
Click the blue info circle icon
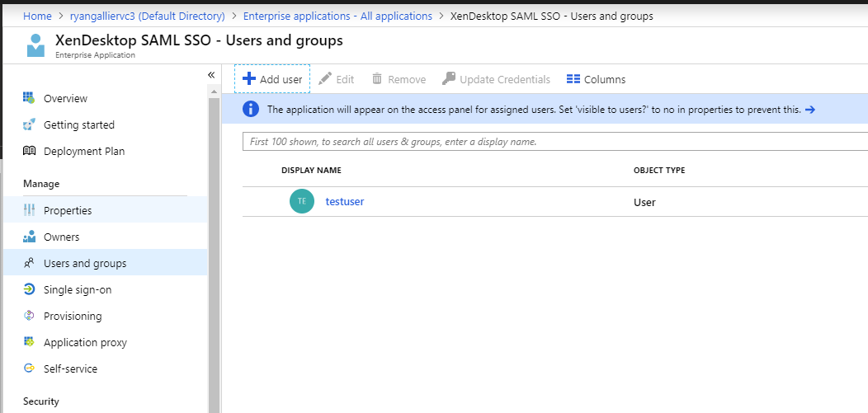(x=251, y=109)
